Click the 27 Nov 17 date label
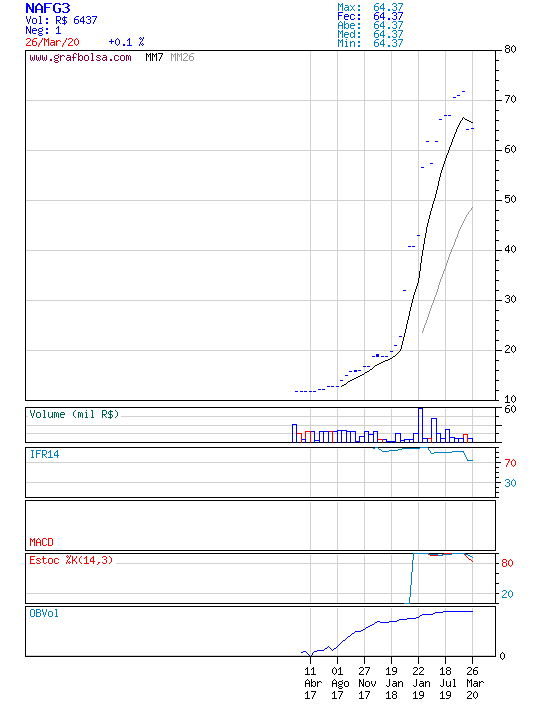Screen dimensions: 545x720 tap(365, 683)
